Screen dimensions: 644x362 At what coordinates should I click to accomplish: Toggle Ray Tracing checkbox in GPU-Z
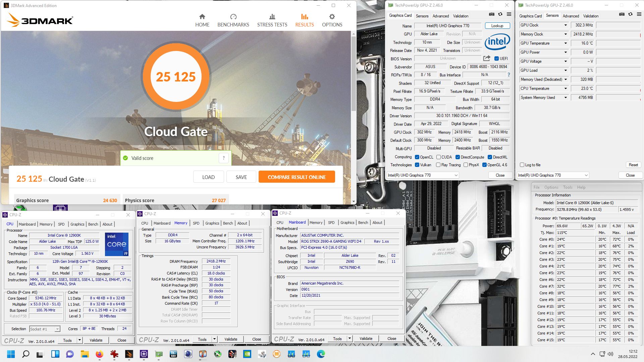[438, 165]
